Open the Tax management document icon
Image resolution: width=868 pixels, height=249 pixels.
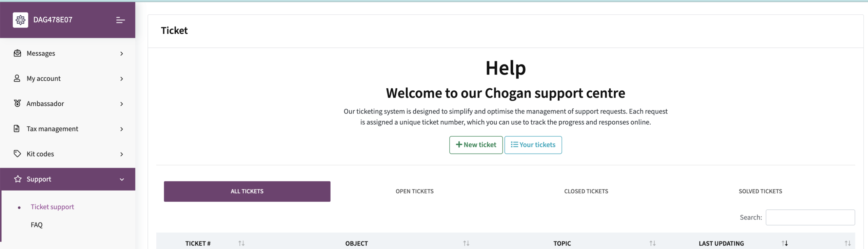(17, 128)
